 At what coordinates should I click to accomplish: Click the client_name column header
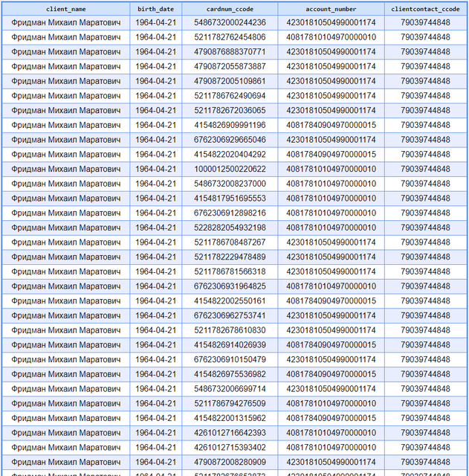tap(66, 9)
